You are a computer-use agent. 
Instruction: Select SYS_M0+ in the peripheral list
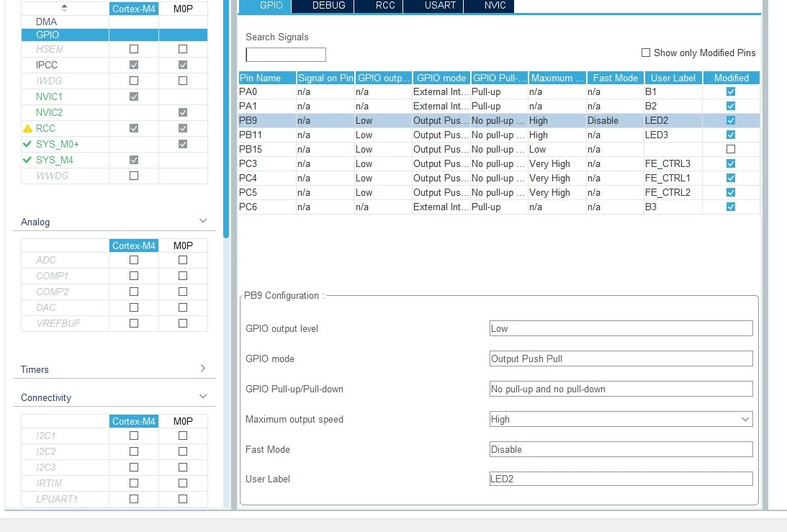(x=57, y=144)
